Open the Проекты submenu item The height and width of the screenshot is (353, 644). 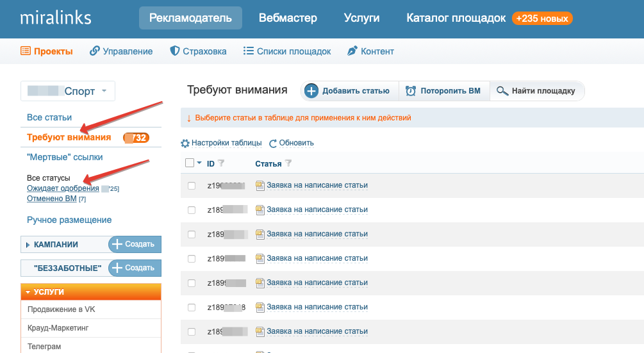(x=46, y=51)
